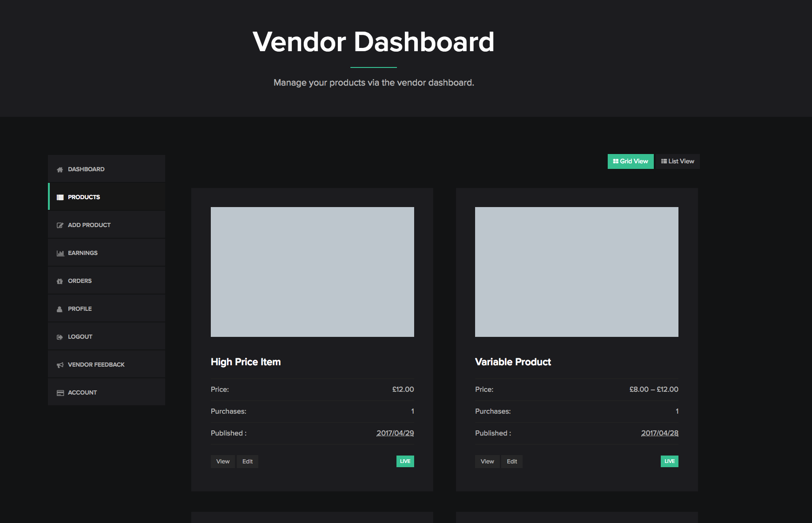Open the High Price Item title link
This screenshot has width=812, height=523.
246,362
